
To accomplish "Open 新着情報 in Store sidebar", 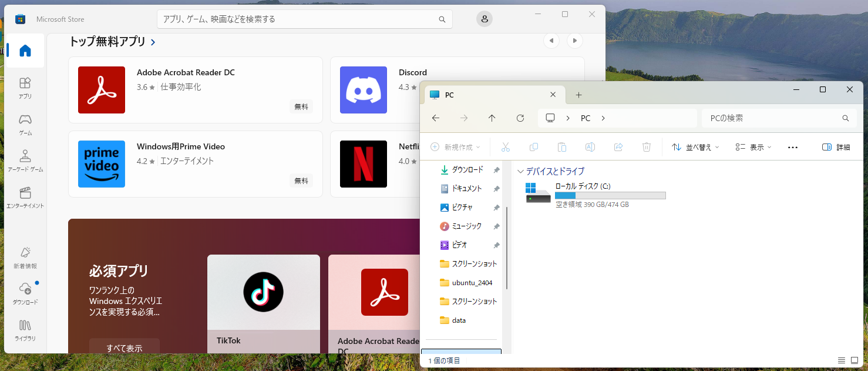I will click(x=25, y=257).
